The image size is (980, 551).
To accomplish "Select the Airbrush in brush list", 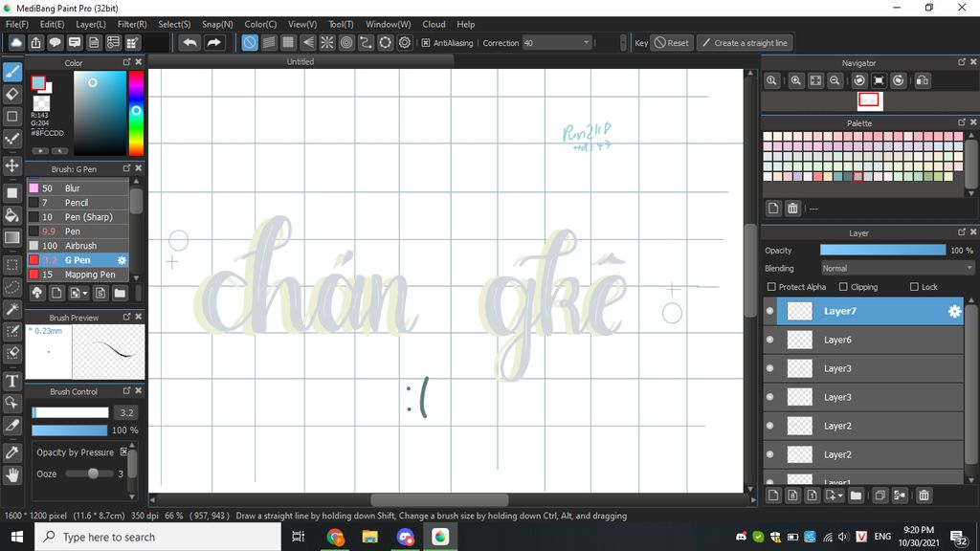I will [78, 246].
